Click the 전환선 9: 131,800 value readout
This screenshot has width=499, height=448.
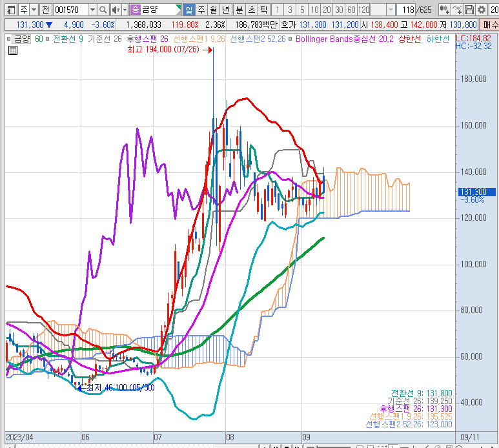[422, 393]
